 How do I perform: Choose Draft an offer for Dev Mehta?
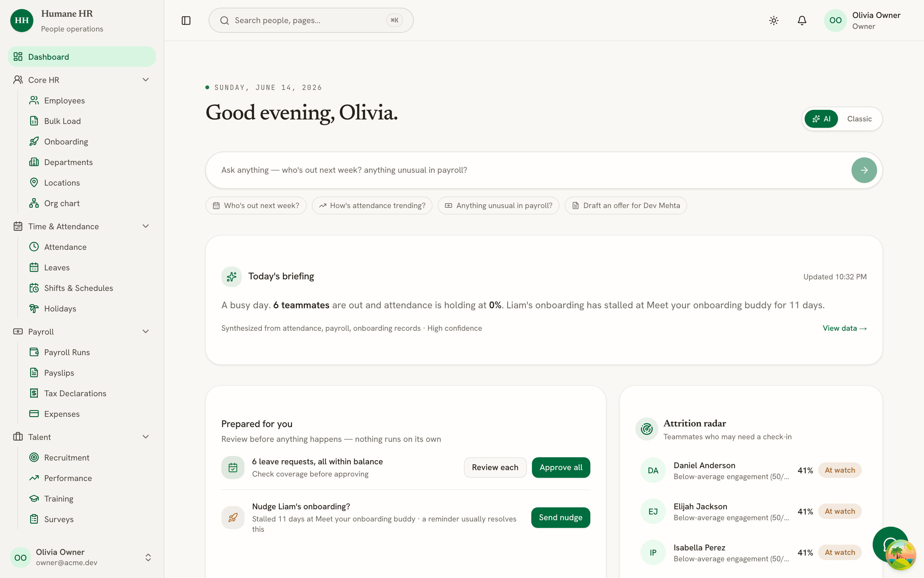[626, 206]
